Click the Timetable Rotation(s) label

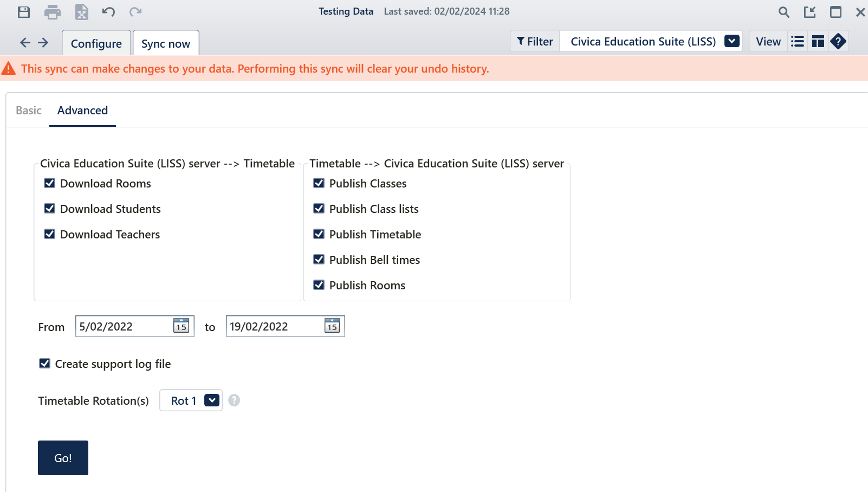pos(93,401)
